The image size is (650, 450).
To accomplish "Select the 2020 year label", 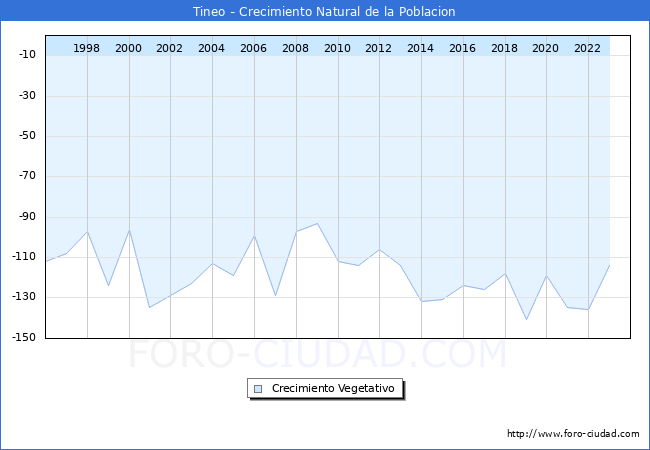I will pyautogui.click(x=545, y=48).
